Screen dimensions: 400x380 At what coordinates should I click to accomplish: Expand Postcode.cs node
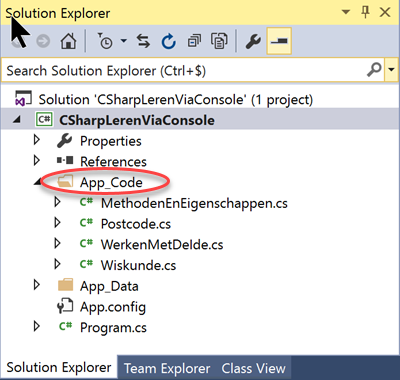coord(57,223)
